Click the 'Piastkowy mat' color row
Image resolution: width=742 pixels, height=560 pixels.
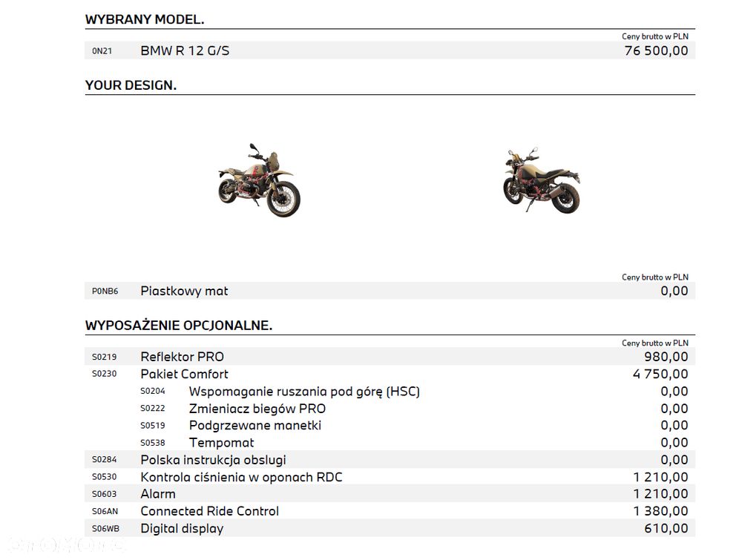tap(390, 291)
